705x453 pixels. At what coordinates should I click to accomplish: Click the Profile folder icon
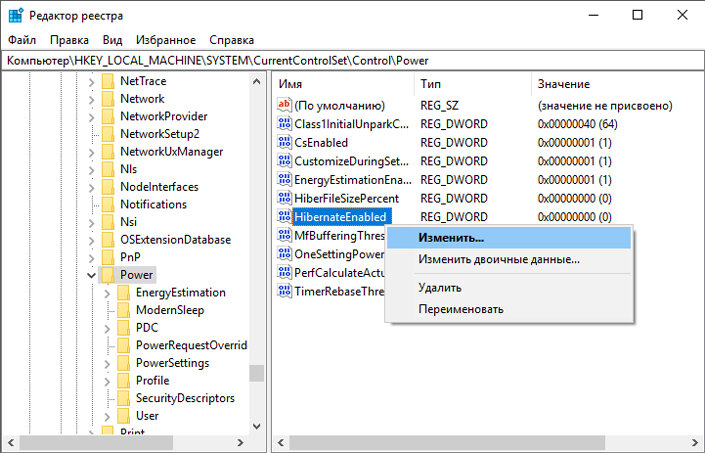(124, 380)
